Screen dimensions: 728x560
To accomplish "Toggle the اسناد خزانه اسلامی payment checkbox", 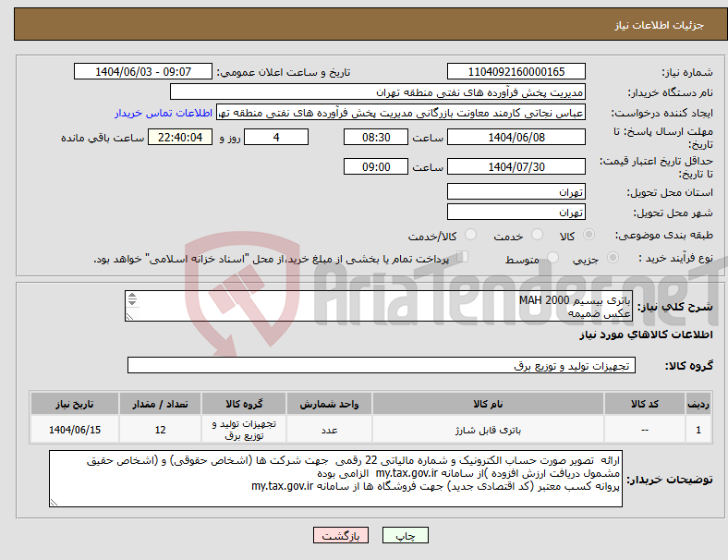I will coord(463,257).
